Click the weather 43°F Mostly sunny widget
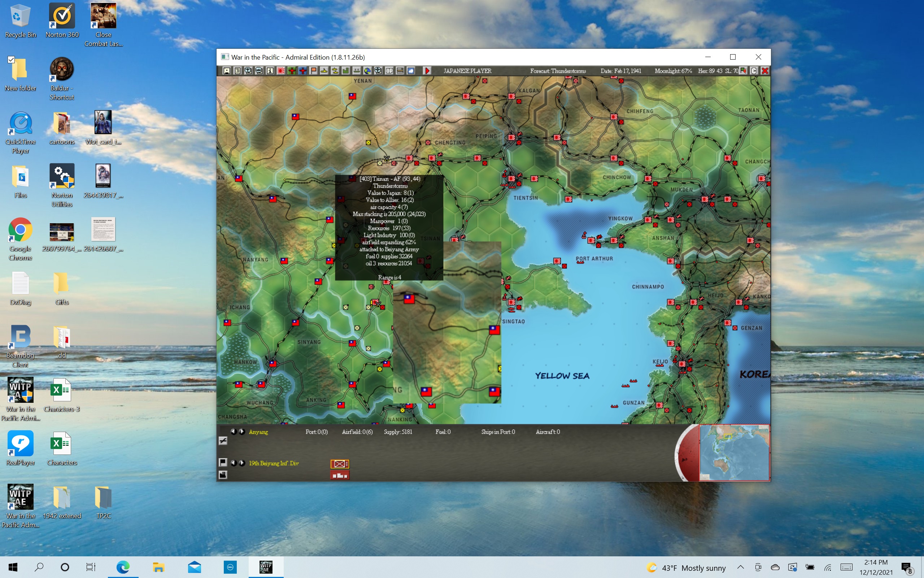 686,568
